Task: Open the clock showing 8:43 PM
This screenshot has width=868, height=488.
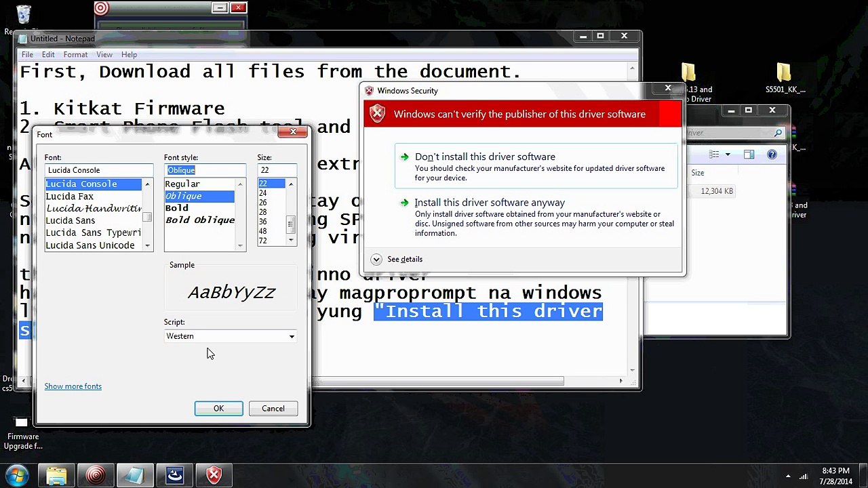Action: click(835, 476)
